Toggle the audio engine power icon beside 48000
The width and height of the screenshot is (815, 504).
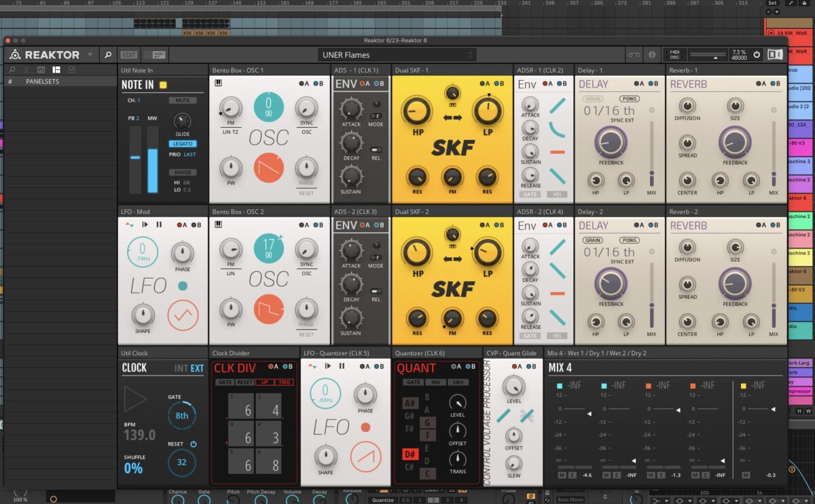757,54
